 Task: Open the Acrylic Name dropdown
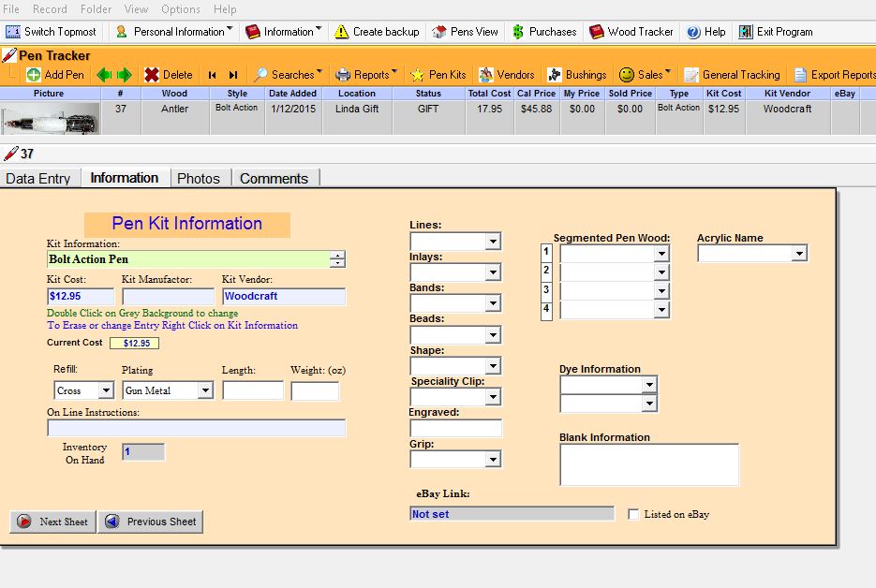pyautogui.click(x=798, y=253)
